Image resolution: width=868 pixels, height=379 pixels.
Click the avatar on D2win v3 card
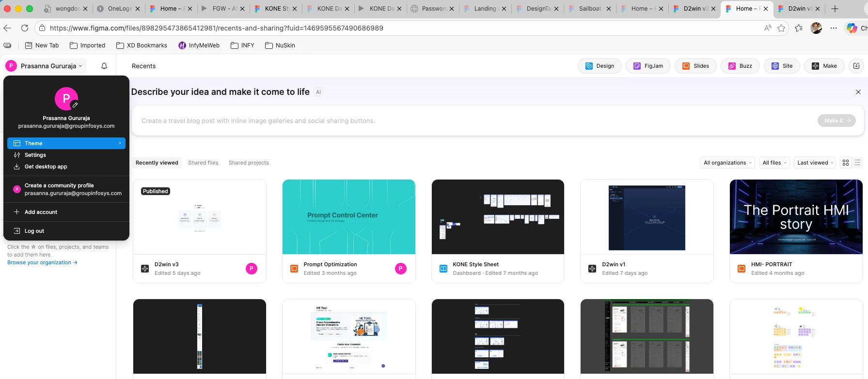tap(252, 269)
